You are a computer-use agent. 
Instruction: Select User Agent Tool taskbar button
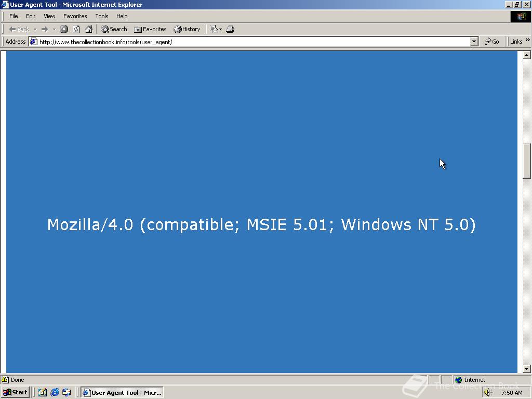(x=122, y=393)
